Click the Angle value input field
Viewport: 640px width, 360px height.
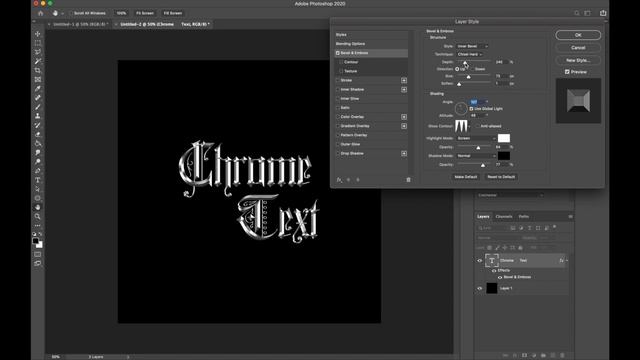pyautogui.click(x=477, y=102)
